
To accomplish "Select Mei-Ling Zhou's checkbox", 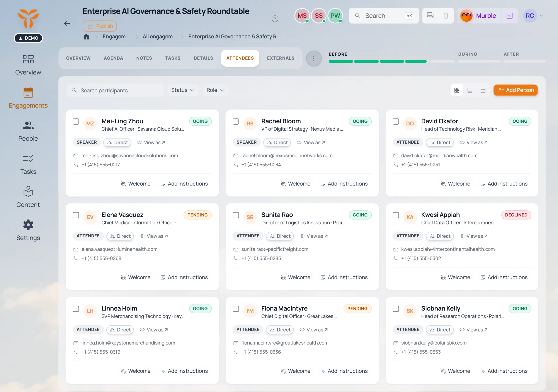I will point(76,122).
